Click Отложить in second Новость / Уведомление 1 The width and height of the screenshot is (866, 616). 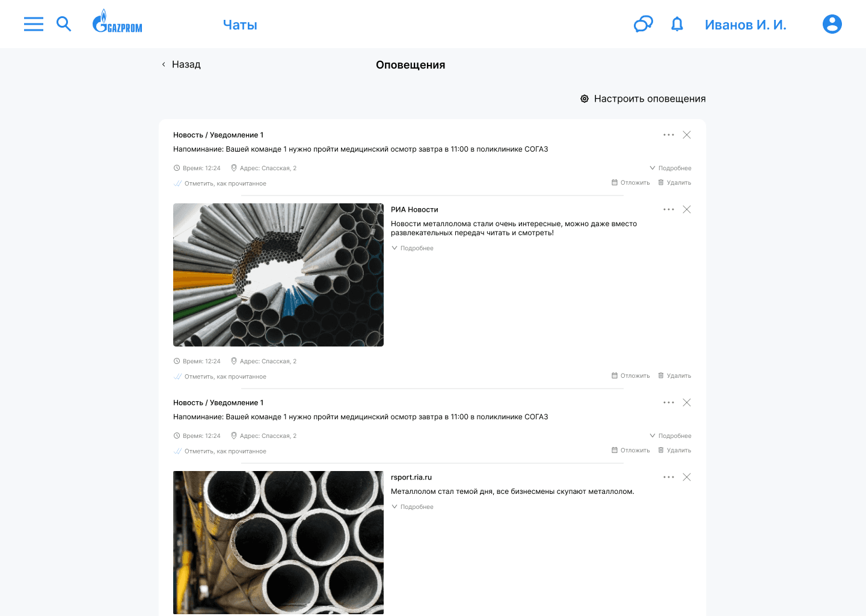631,450
